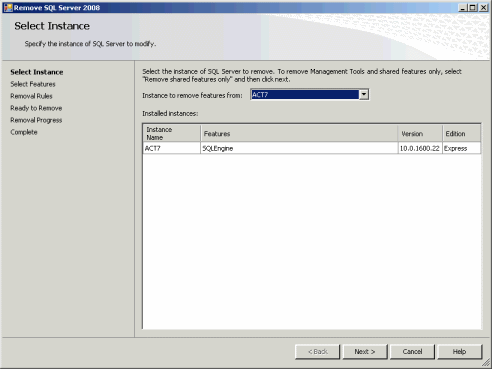Click the Next > button
The width and height of the screenshot is (492, 369).
pos(365,352)
